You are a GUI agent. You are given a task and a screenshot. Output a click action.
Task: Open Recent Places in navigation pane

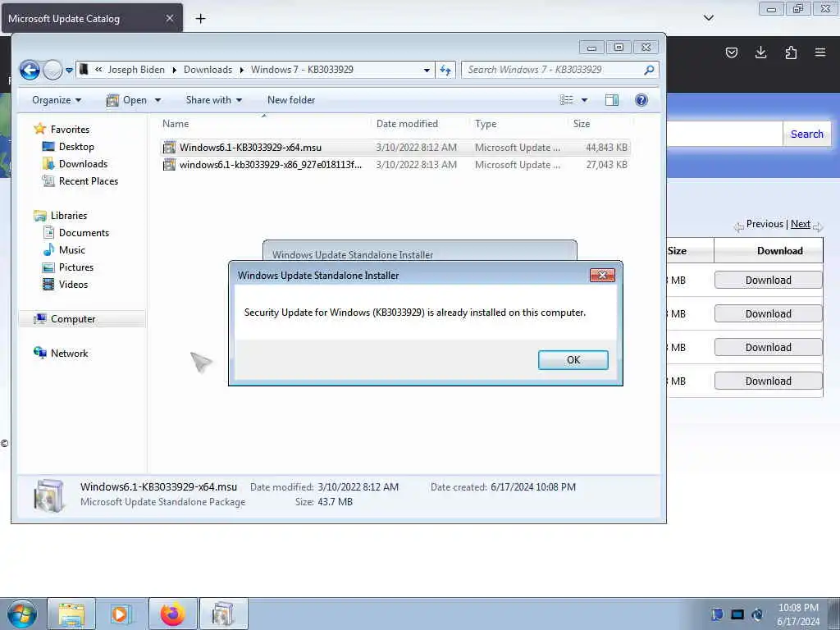(x=89, y=181)
